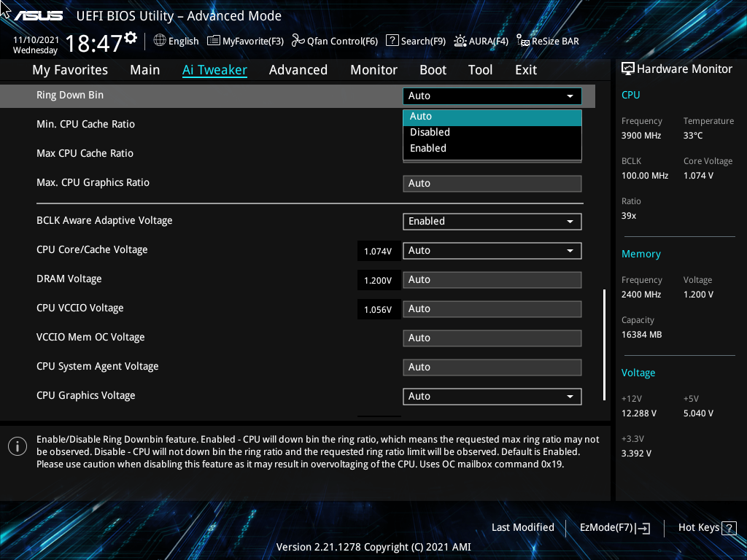Click the Version 2.21.1278 copyright text

click(373, 547)
